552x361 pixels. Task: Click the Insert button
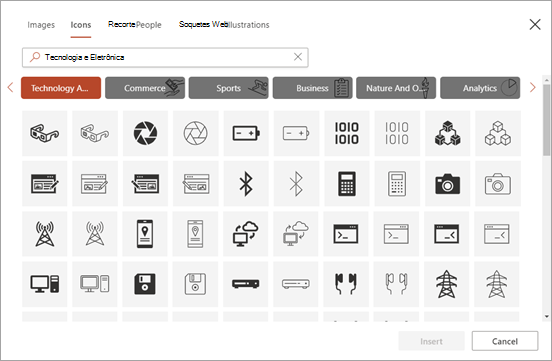[x=431, y=341]
